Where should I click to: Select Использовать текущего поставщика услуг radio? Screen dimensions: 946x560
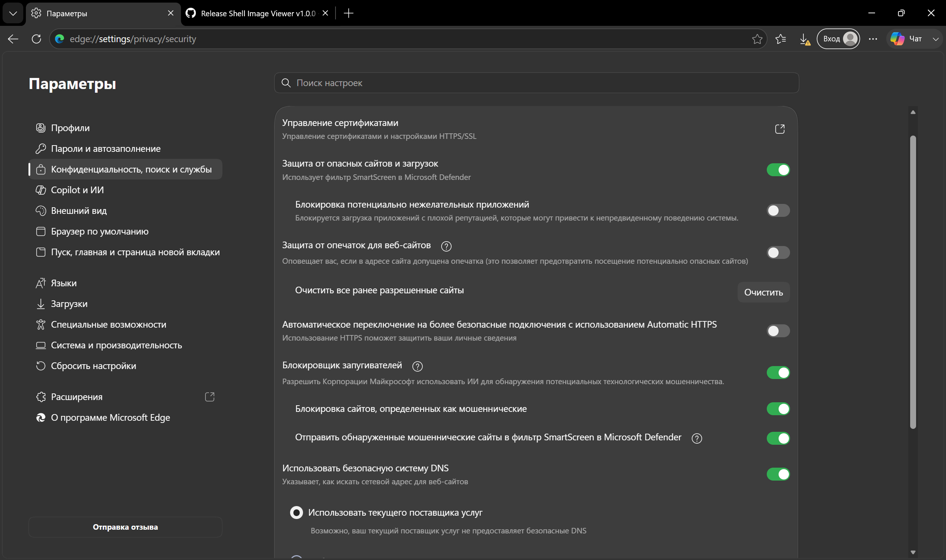click(x=296, y=513)
